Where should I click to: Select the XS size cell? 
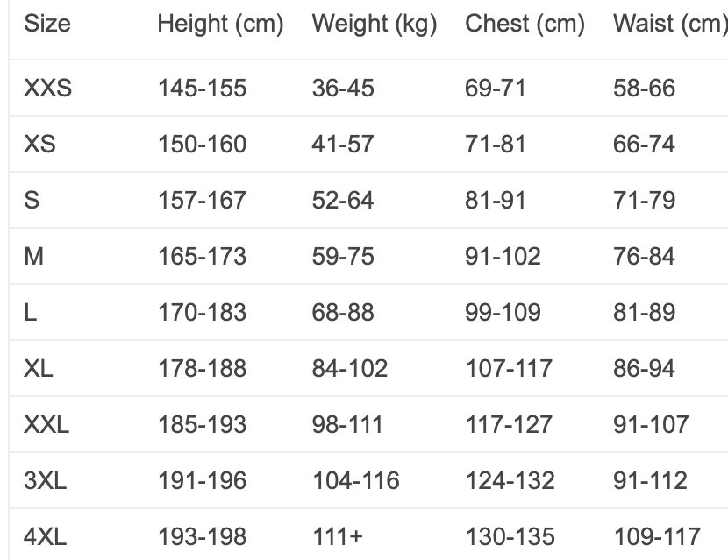tap(39, 144)
